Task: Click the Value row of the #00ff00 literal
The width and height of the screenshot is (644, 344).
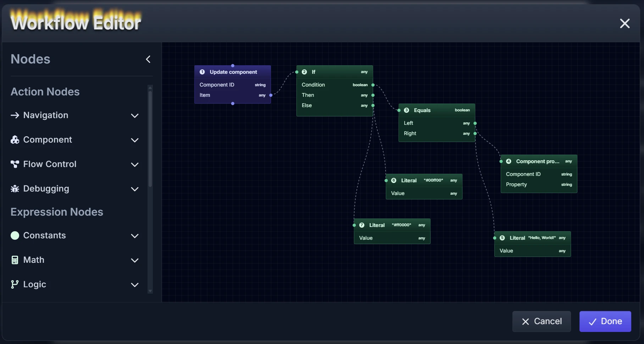Action: 424,193
